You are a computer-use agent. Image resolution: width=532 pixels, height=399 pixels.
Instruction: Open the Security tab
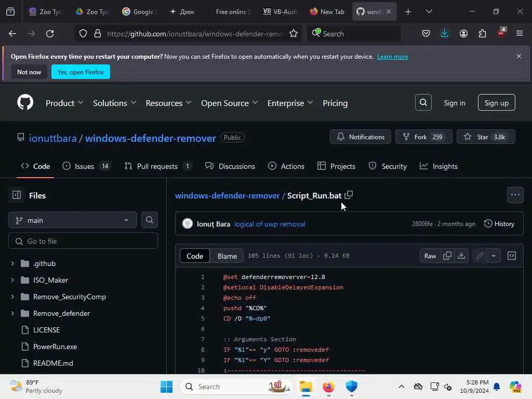[x=388, y=166]
